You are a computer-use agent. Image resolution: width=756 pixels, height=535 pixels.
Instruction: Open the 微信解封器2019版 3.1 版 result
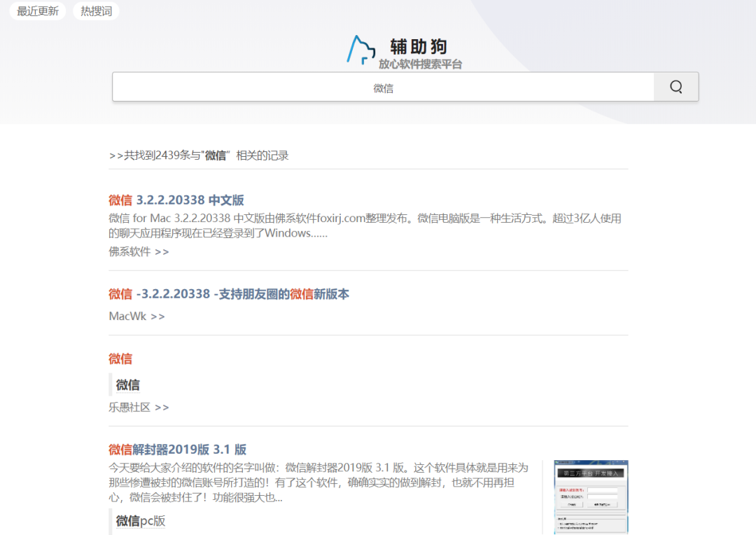177,450
